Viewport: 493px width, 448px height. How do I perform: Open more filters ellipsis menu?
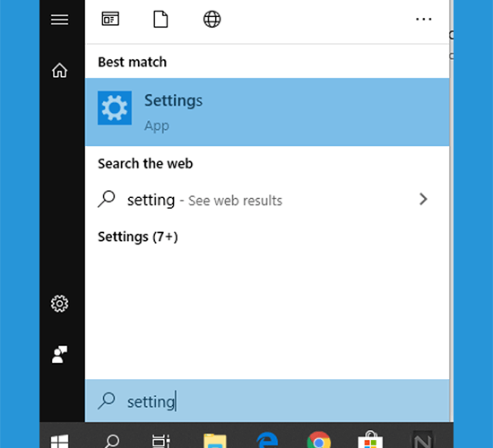pos(423,19)
